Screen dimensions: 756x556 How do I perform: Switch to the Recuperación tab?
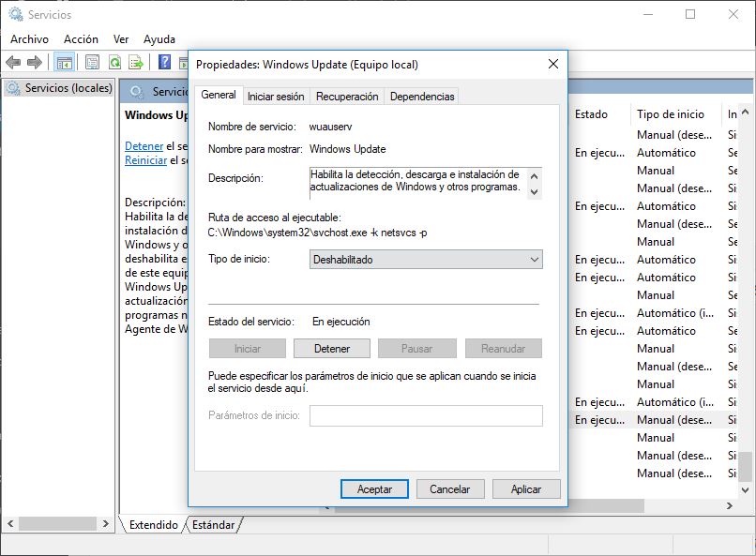[347, 97]
